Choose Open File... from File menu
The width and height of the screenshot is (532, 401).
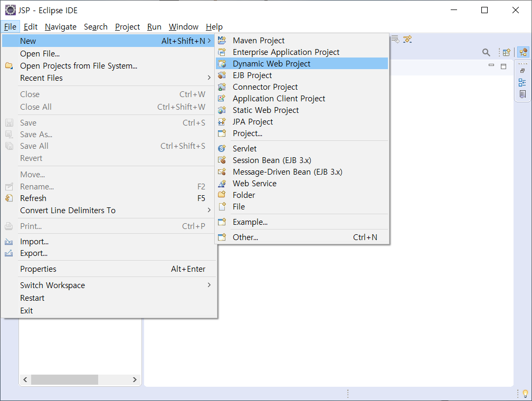pyautogui.click(x=109, y=54)
